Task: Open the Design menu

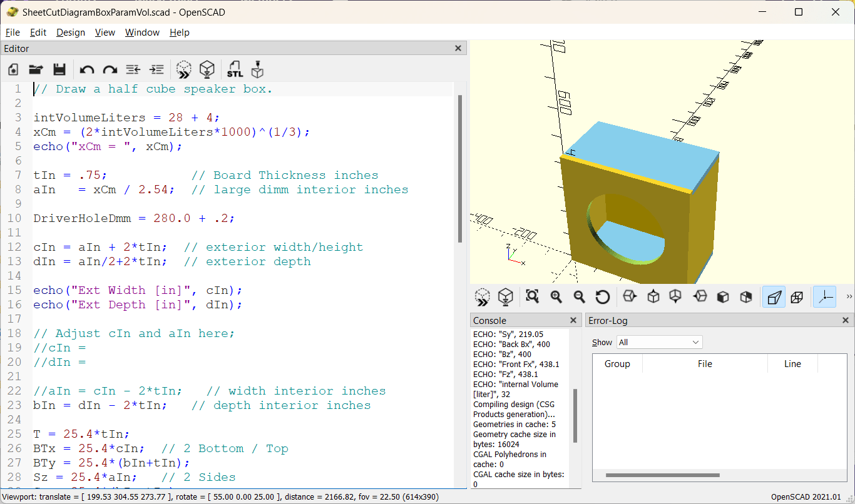Action: click(71, 33)
